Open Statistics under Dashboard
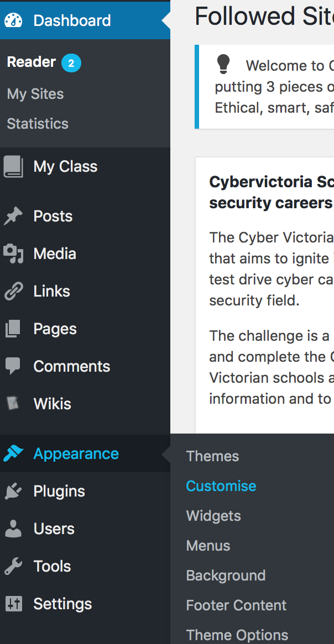334x644 pixels. 38,124
